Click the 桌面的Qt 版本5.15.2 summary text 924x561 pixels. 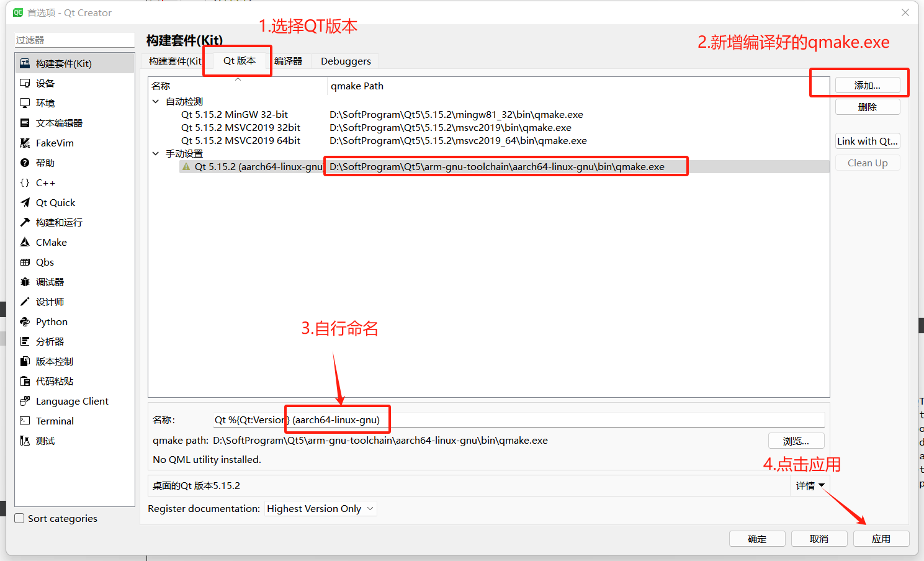tap(196, 485)
